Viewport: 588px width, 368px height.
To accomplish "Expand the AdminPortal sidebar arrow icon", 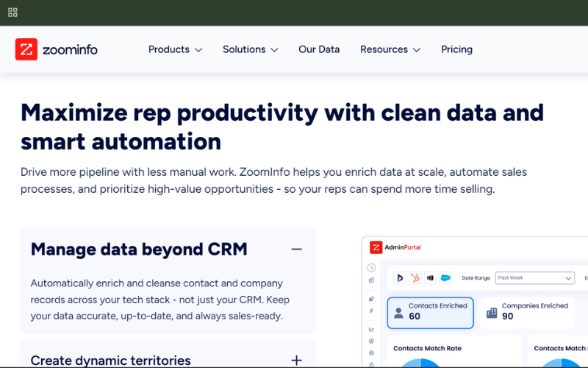I will [x=371, y=268].
